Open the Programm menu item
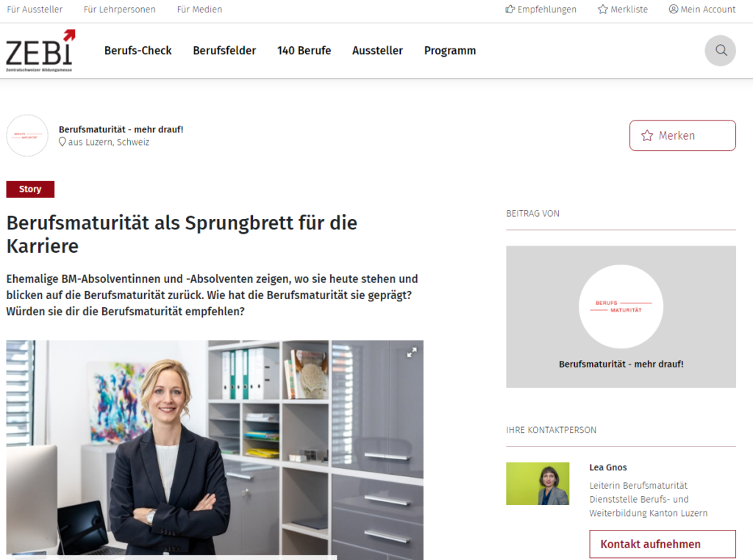The height and width of the screenshot is (560, 753). (450, 51)
